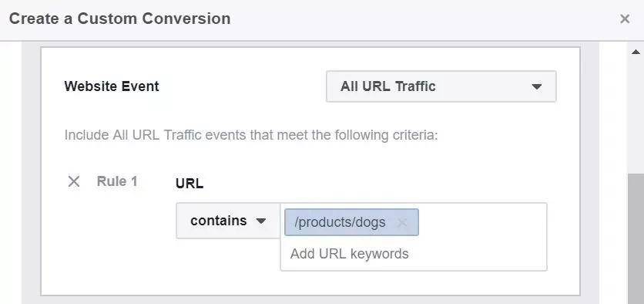Click the word contains in the selector
The width and height of the screenshot is (644, 304).
219,221
